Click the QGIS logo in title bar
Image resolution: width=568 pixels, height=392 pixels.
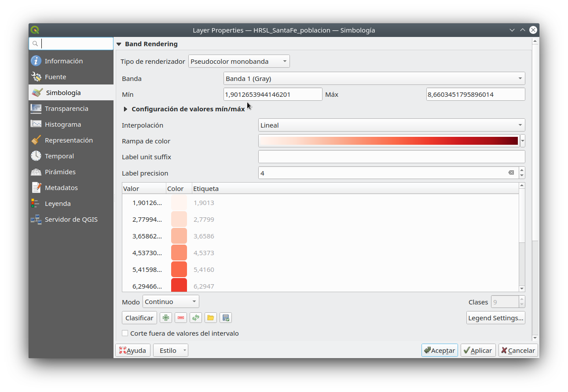point(35,30)
